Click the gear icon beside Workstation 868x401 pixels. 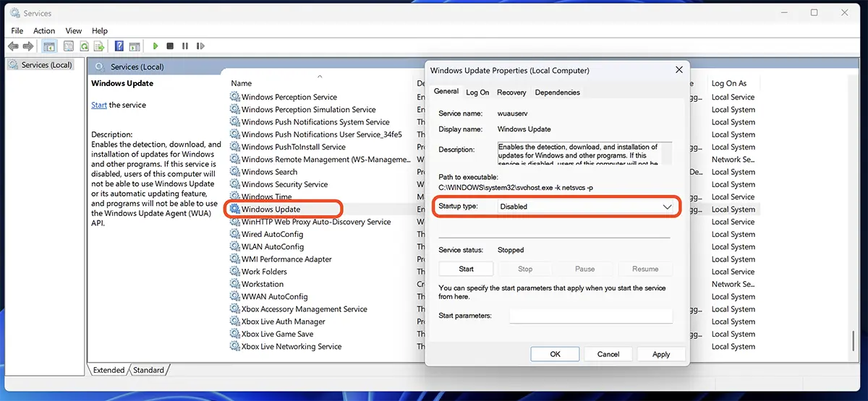(x=235, y=284)
